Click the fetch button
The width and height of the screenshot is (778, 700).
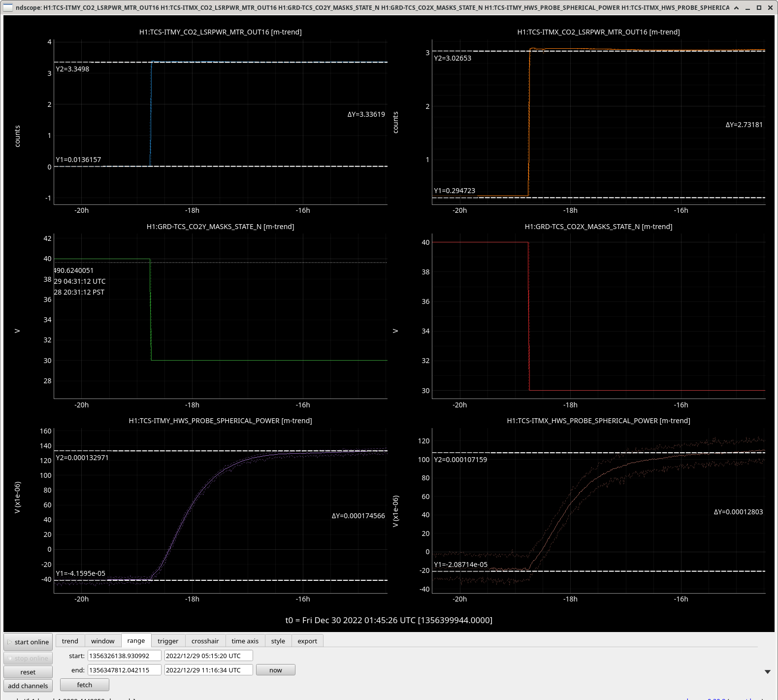click(x=85, y=685)
